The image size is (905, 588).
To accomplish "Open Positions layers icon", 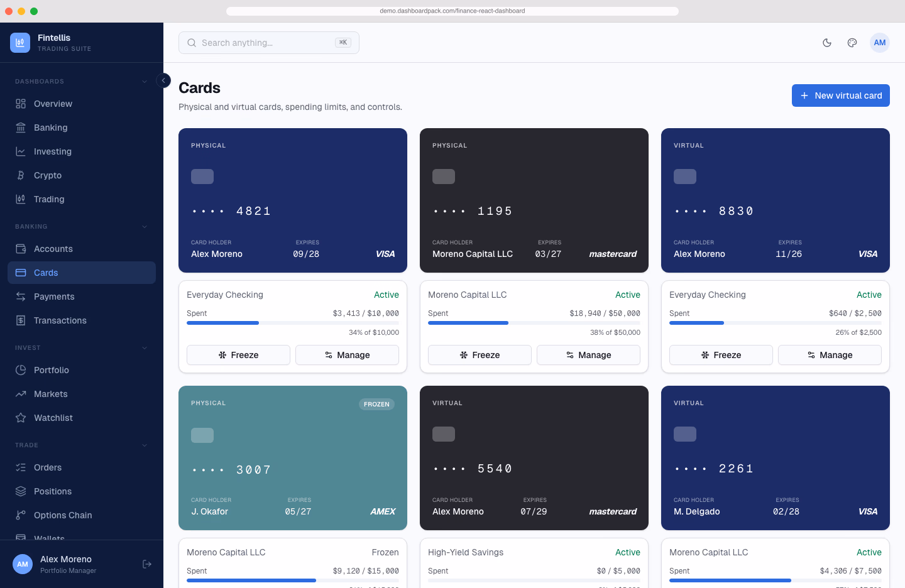I will [21, 491].
